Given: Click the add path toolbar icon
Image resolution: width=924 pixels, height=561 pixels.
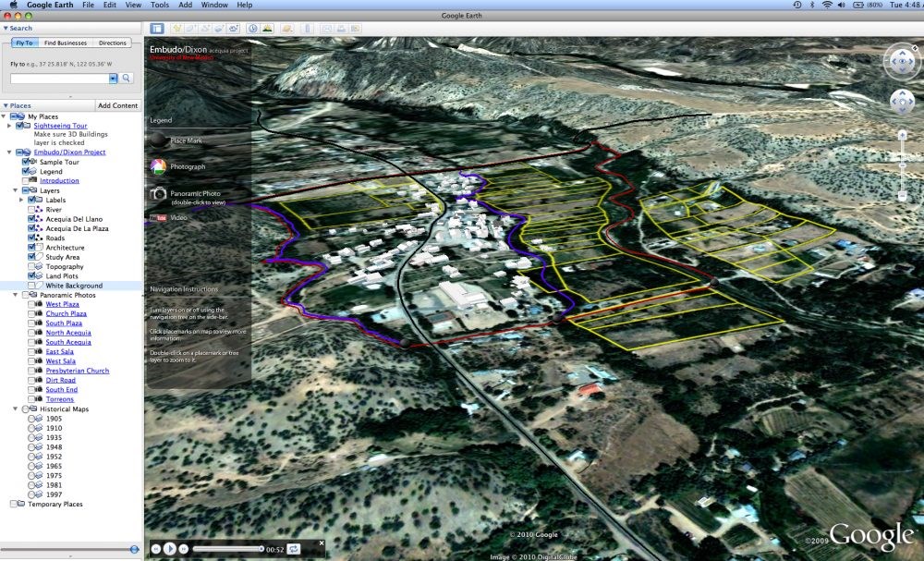Looking at the screenshot, I should tap(205, 29).
